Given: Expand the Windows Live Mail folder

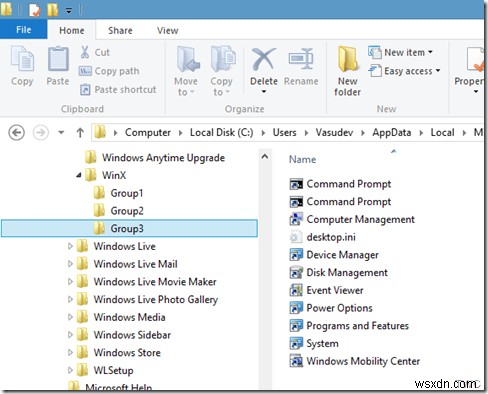Looking at the screenshot, I should (70, 264).
